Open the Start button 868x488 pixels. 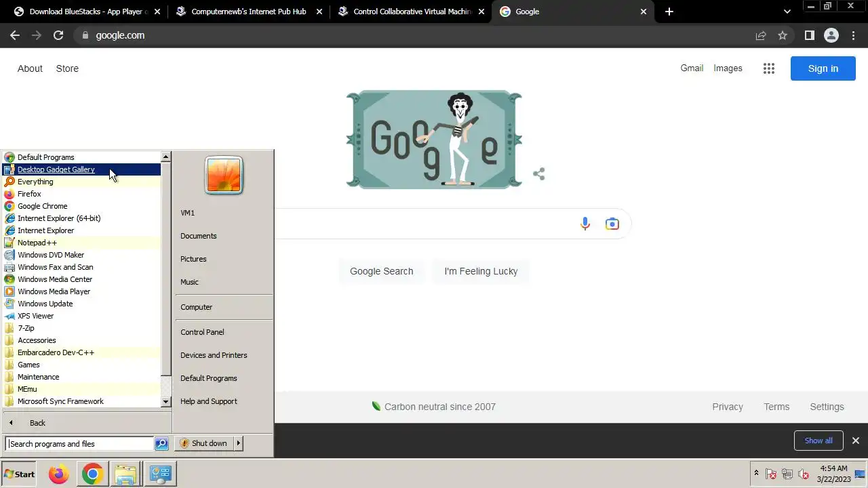[19, 474]
